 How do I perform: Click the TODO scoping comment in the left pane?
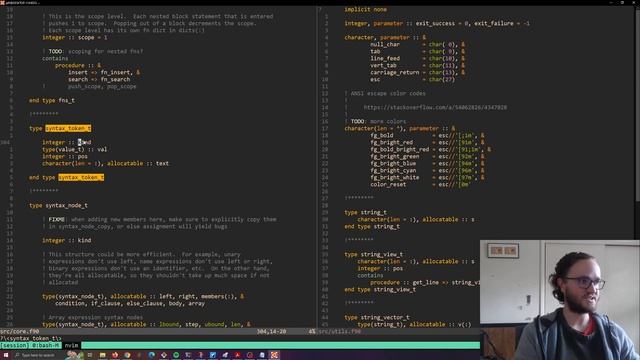[93, 51]
